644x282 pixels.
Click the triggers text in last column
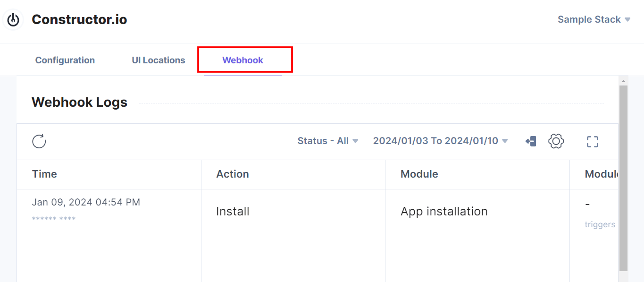click(x=600, y=224)
